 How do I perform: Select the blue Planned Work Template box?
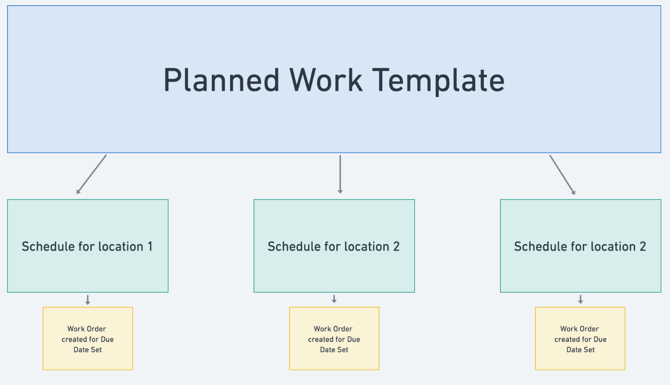[x=334, y=79]
